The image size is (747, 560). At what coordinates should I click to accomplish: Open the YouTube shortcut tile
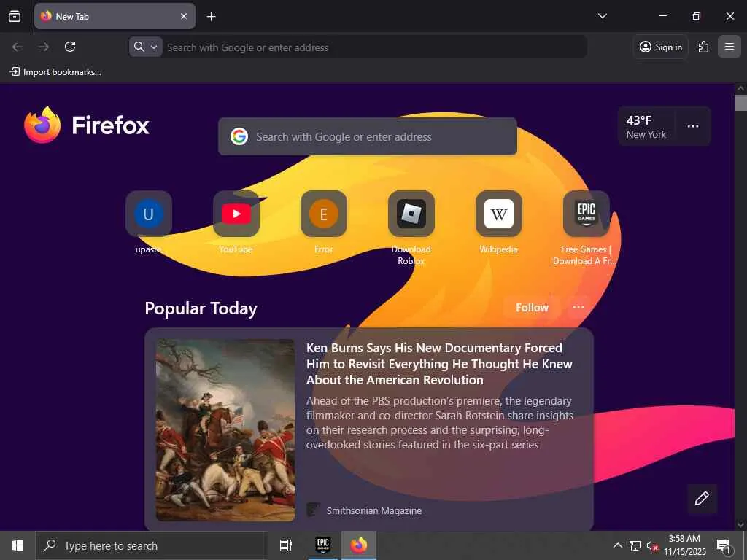pos(236,214)
